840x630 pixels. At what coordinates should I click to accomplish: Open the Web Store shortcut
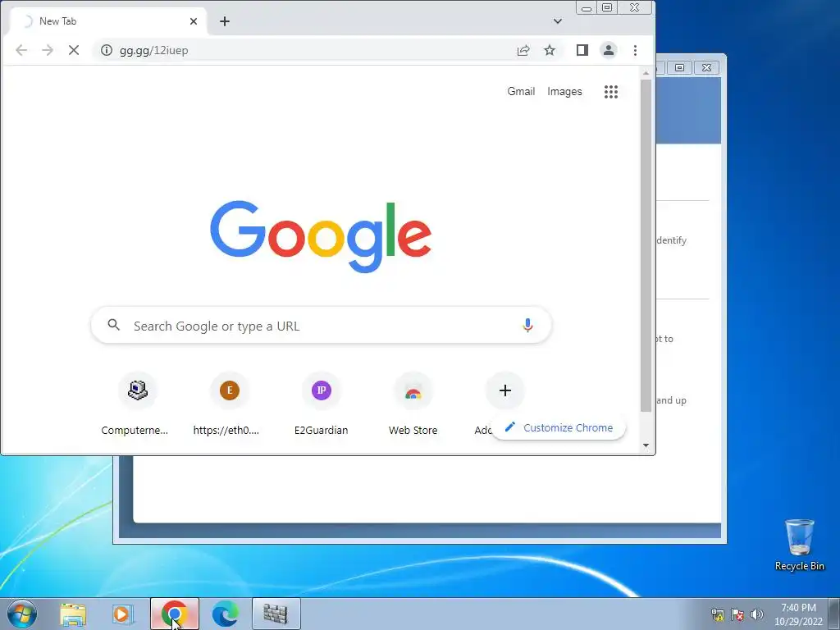point(413,404)
